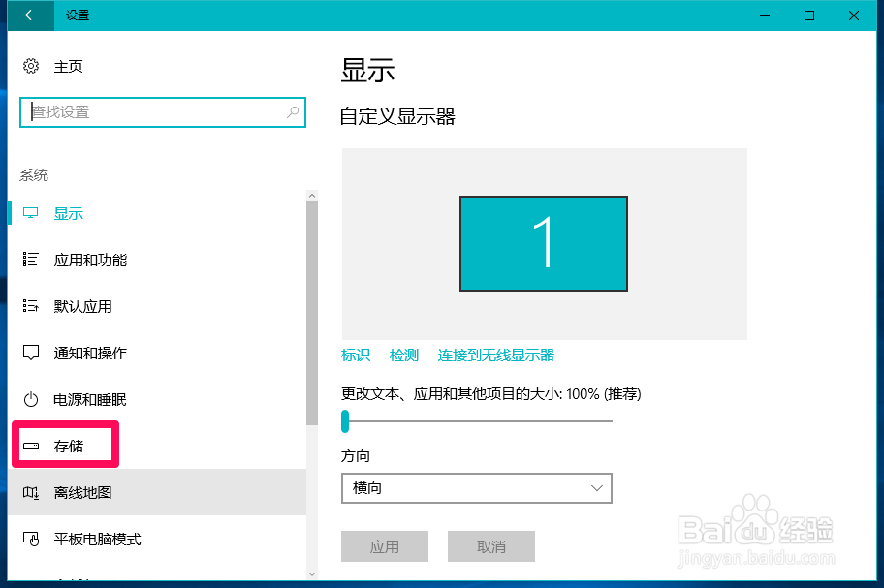The height and width of the screenshot is (588, 884).
Task: Go to 通知和操作 settings
Action: pos(157,354)
